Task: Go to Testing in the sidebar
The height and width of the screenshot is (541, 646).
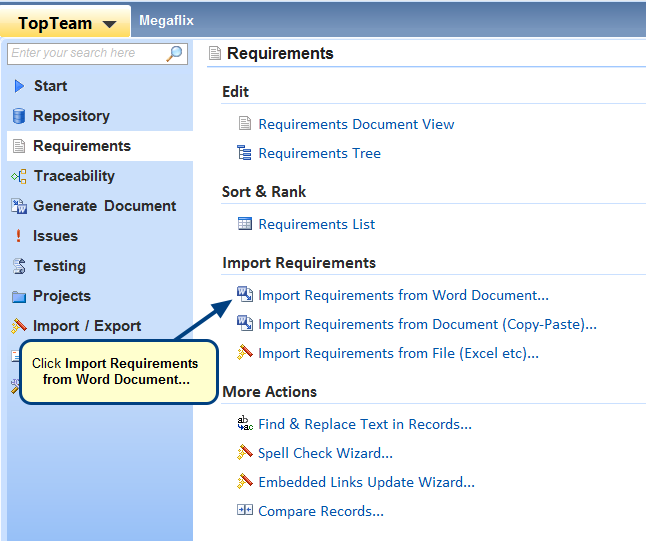Action: 59,266
